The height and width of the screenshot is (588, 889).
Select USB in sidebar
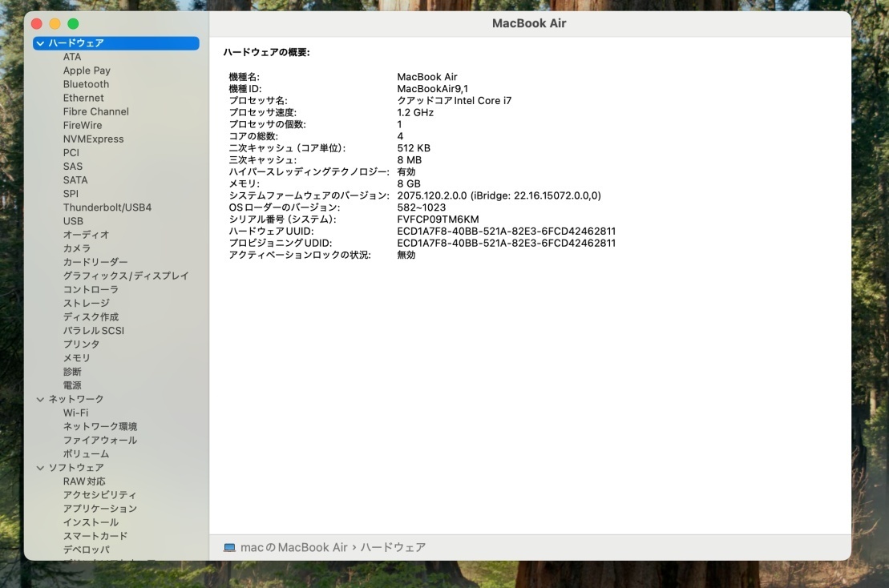[73, 221]
